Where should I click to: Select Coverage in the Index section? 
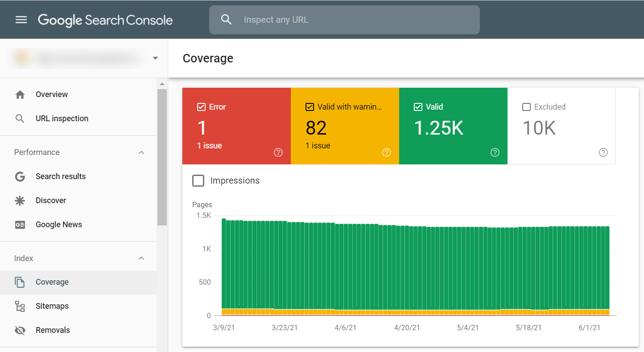tap(78, 282)
